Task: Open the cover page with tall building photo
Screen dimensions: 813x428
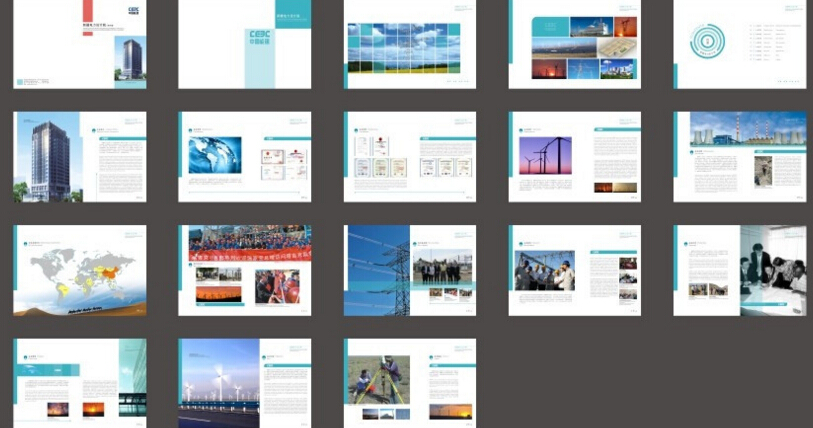Action: [x=80, y=44]
